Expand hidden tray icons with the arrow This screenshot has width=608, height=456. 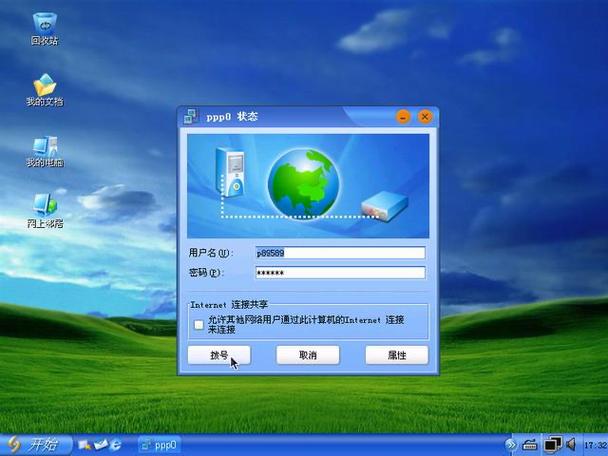511,444
